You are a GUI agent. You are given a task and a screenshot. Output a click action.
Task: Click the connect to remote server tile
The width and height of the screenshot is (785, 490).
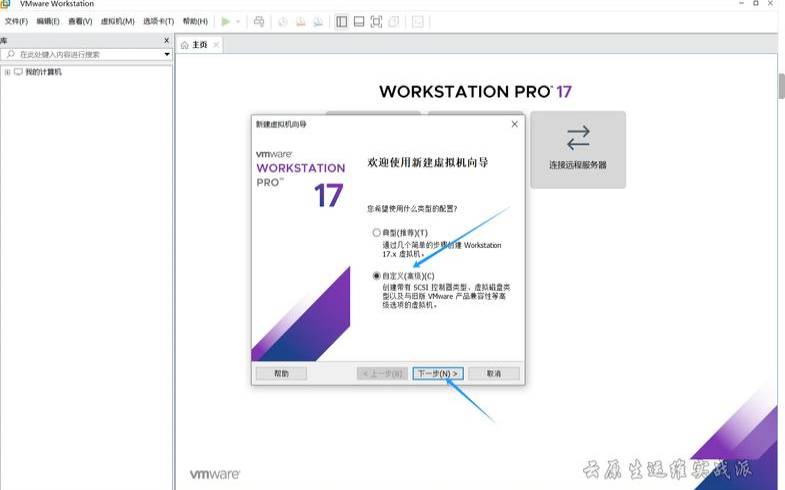(577, 149)
